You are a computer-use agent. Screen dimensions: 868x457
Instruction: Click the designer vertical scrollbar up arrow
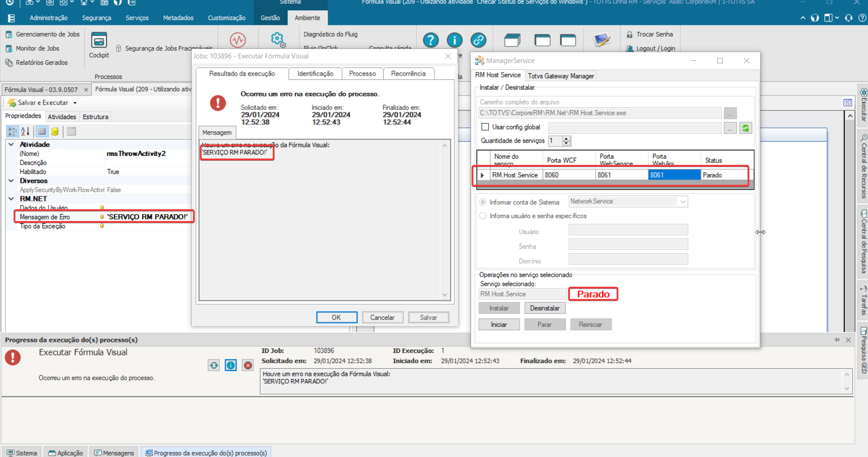point(850,116)
